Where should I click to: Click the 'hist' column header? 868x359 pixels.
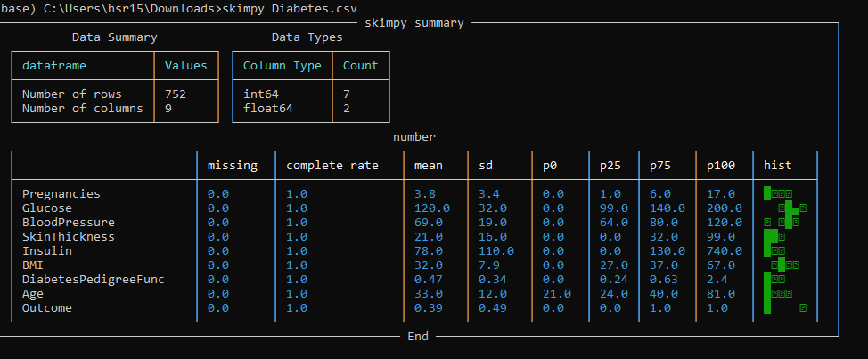point(778,166)
